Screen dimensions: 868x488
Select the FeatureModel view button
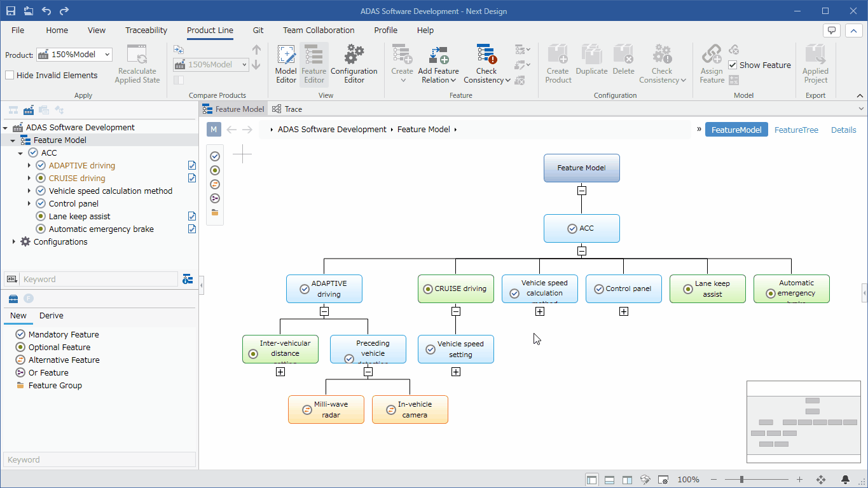[736, 130]
